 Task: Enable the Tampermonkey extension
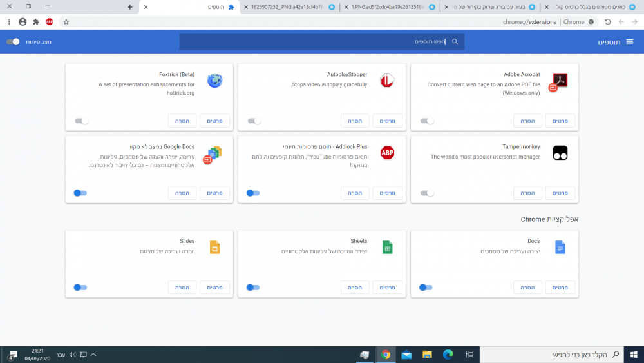coord(427,193)
